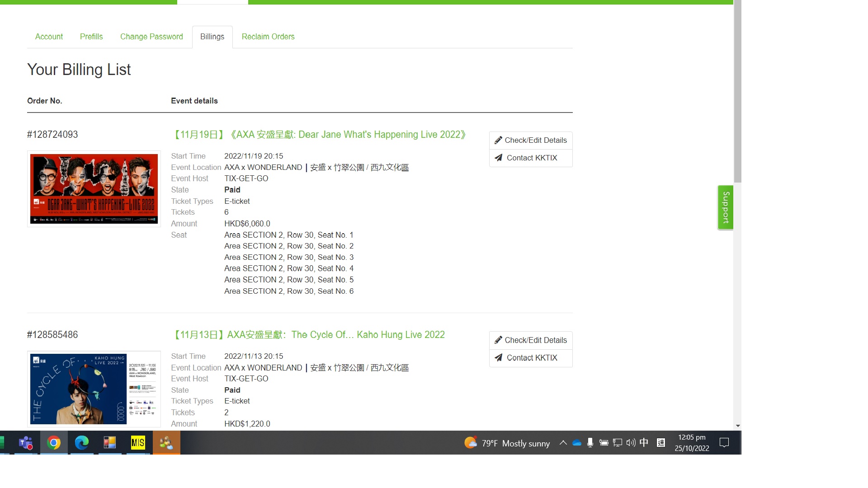Viewport: 868px width, 488px height.
Task: Click the Google Chrome taskbar icon
Action: (x=54, y=443)
